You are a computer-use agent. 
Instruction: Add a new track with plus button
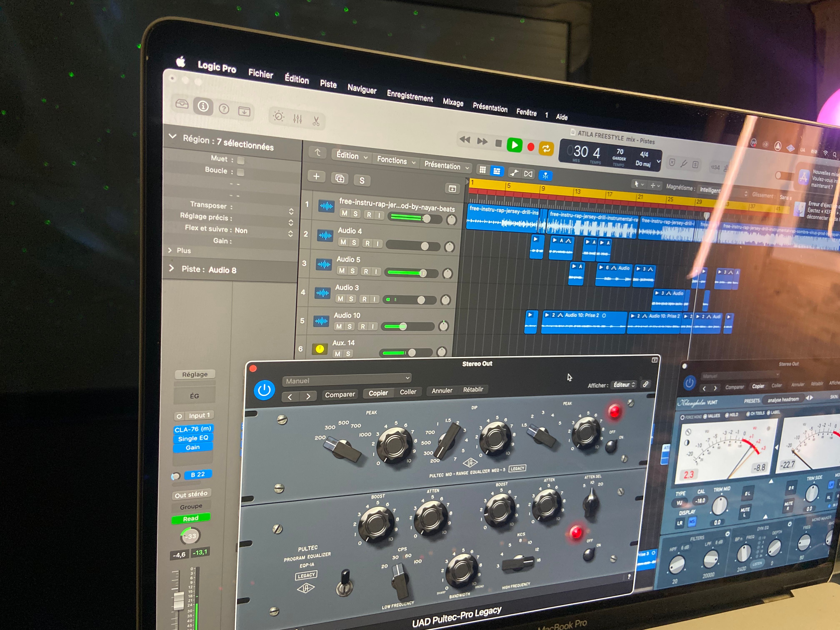[316, 176]
